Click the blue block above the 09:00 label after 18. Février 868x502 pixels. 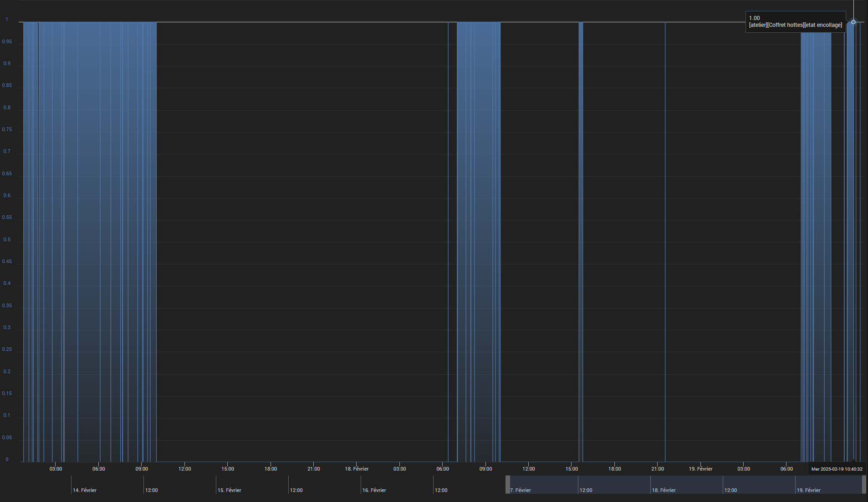click(479, 241)
